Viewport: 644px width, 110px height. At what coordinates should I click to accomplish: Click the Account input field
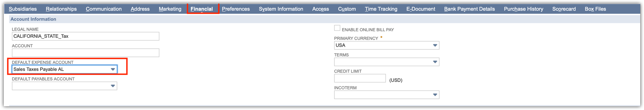click(x=85, y=53)
